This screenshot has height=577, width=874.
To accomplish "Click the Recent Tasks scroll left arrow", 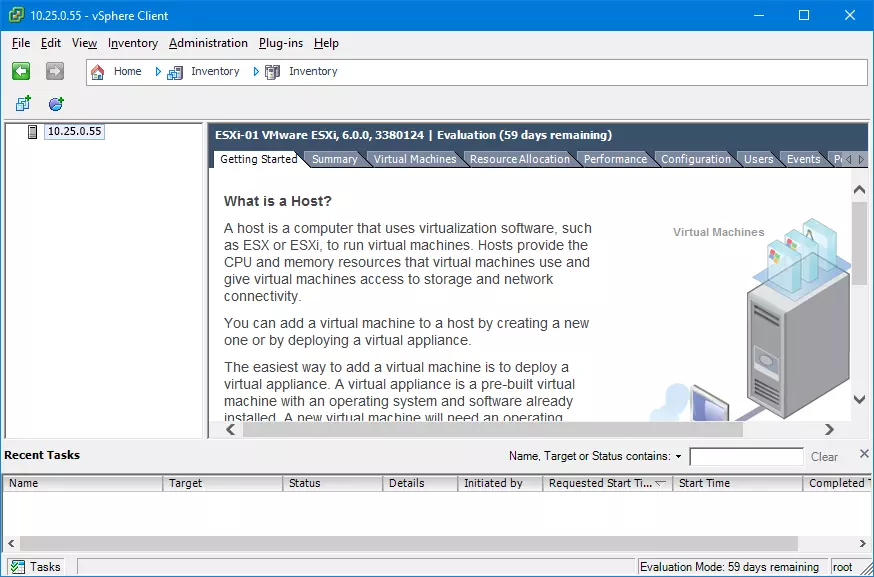I will pyautogui.click(x=11, y=543).
